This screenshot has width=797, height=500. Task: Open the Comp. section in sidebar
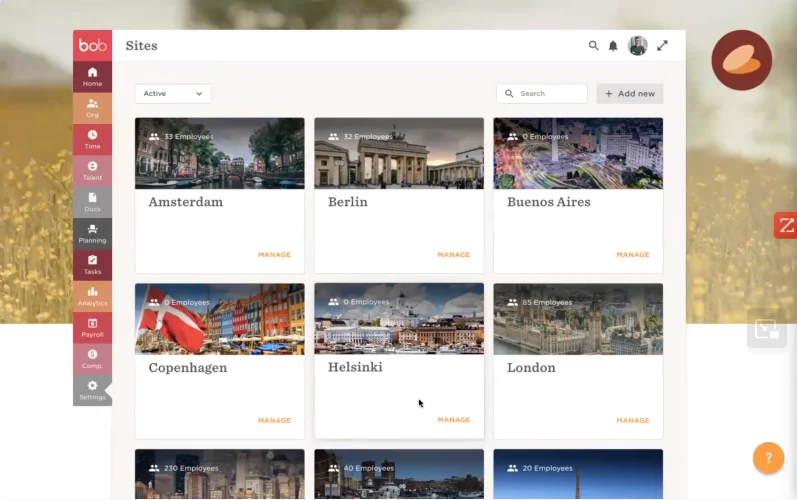pyautogui.click(x=93, y=359)
